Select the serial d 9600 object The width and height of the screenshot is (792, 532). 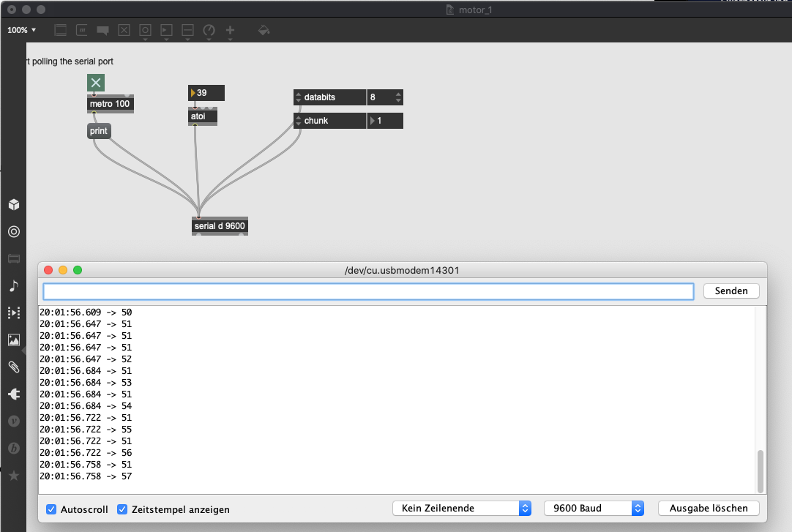pos(220,226)
